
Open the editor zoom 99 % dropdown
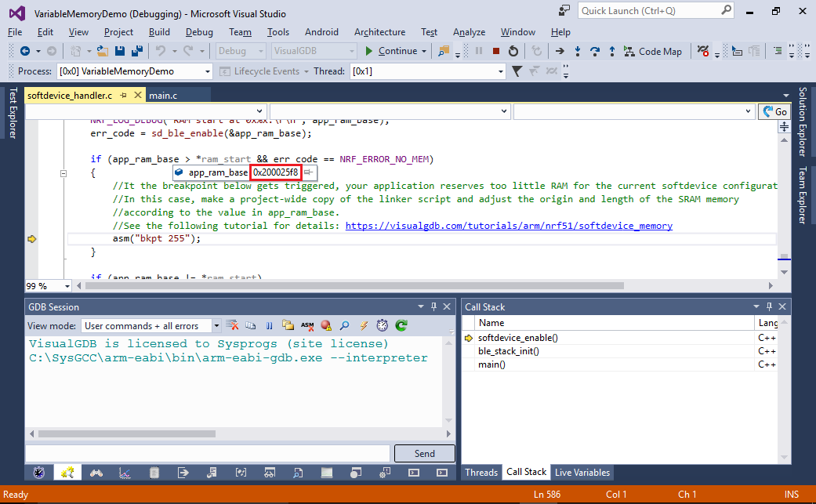tap(67, 286)
